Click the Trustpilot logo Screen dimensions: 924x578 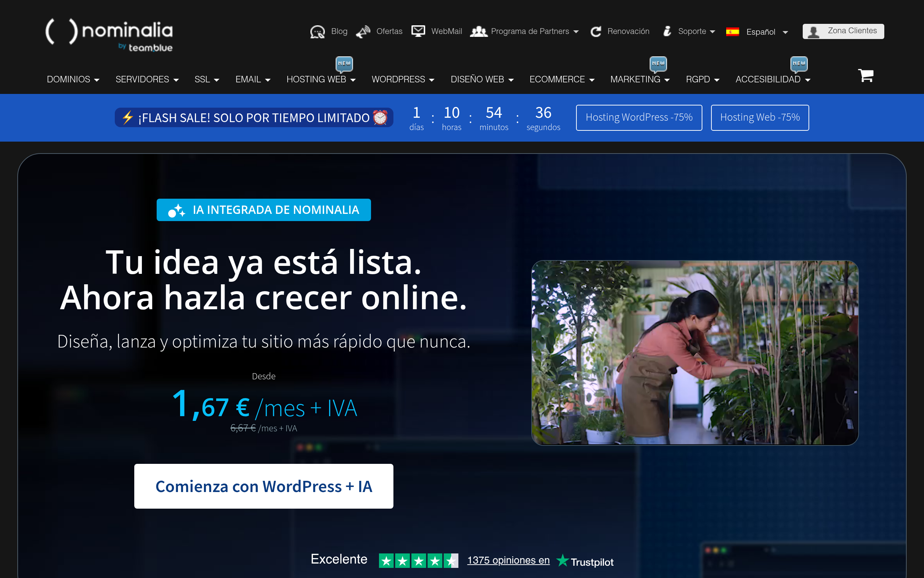click(x=585, y=561)
